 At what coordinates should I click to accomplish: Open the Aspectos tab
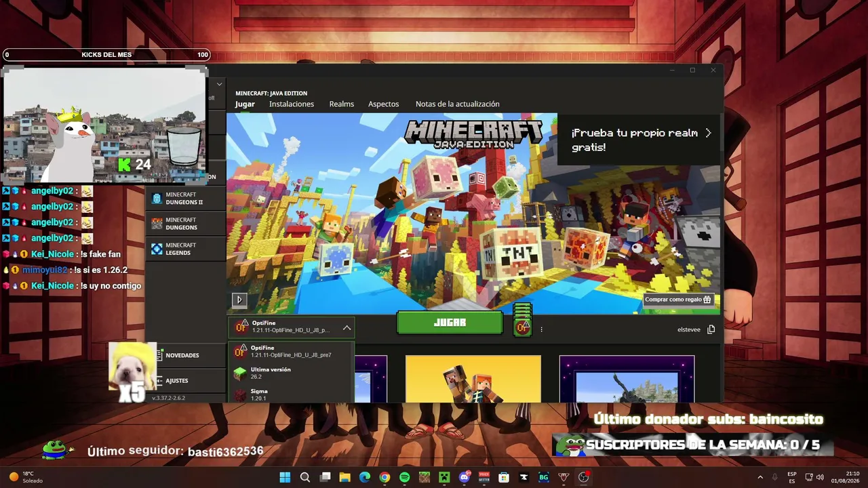point(383,104)
